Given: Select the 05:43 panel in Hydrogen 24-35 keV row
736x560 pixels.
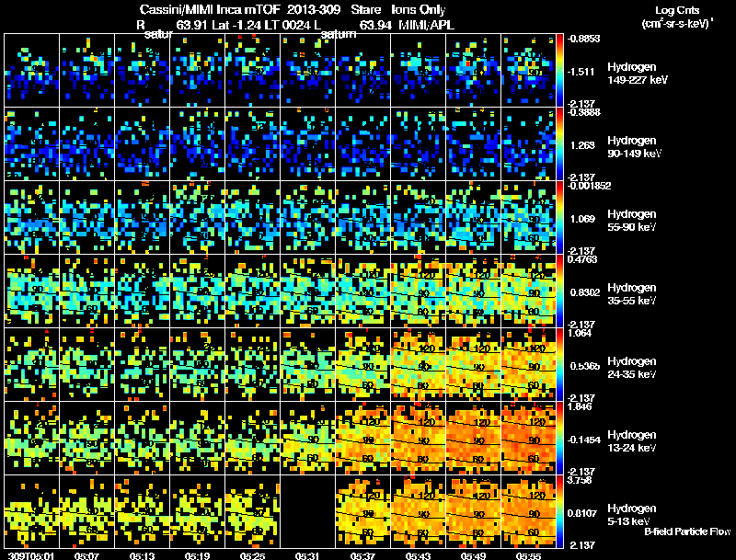Looking at the screenshot, I should (418, 364).
